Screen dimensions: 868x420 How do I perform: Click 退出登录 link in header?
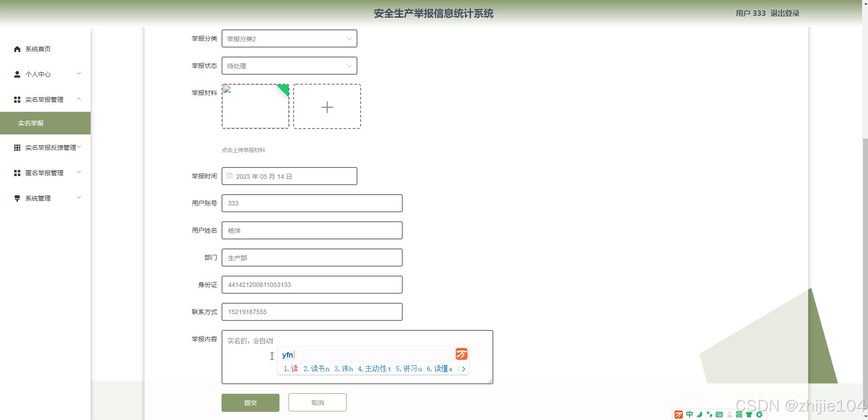pos(785,14)
